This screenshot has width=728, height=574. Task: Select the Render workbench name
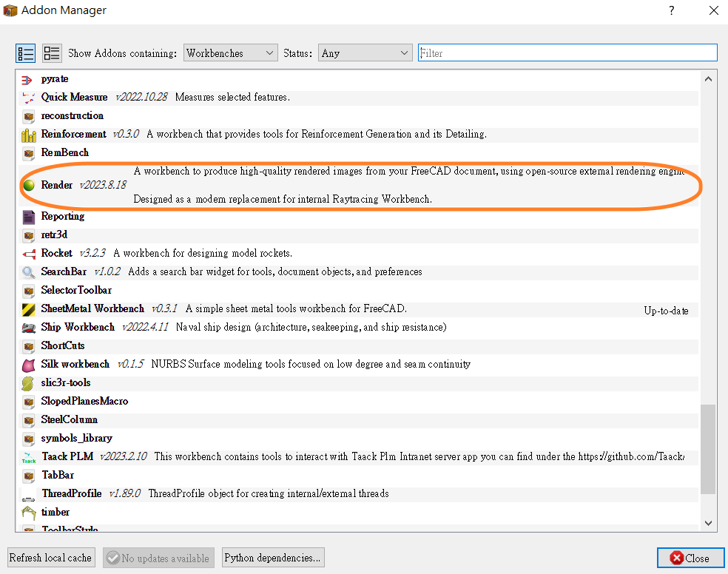point(57,185)
